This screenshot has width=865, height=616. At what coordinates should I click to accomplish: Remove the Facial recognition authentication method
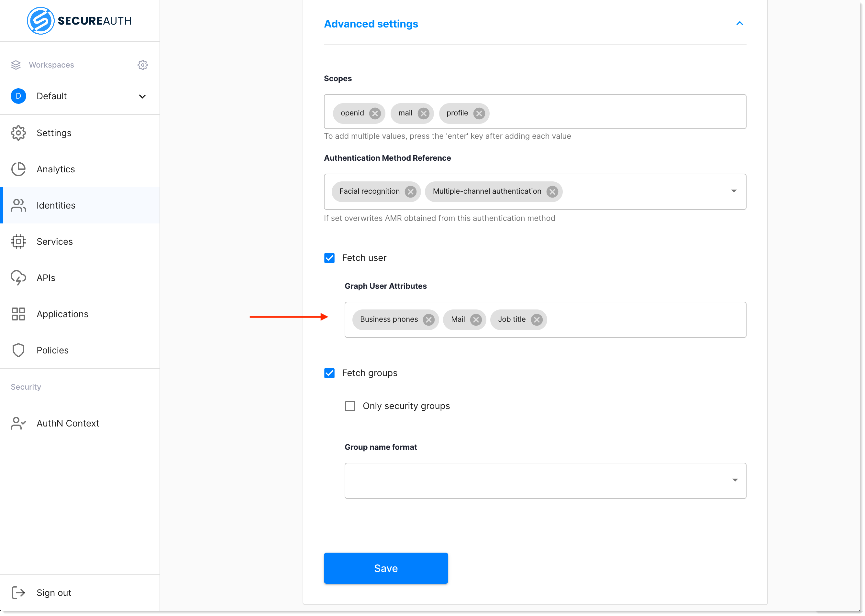(x=411, y=192)
